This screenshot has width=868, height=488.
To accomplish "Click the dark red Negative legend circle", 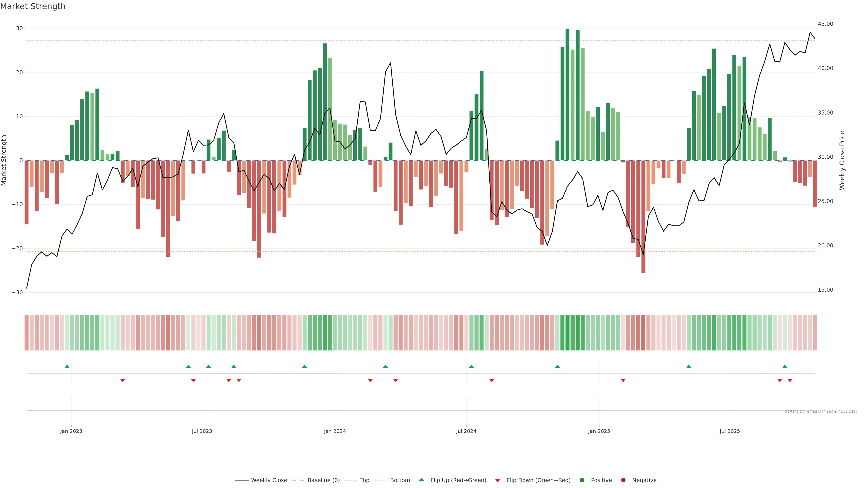I will point(623,480).
